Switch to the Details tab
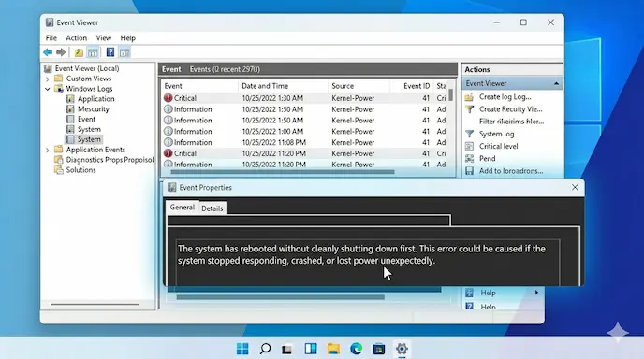This screenshot has width=644, height=359. [x=212, y=208]
